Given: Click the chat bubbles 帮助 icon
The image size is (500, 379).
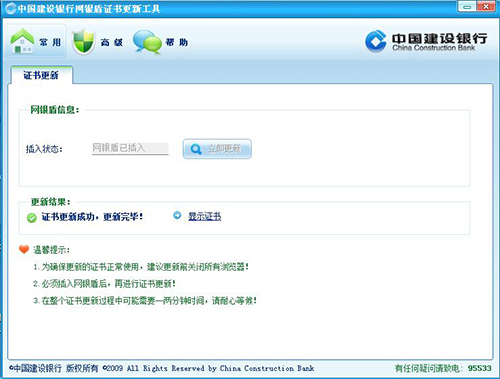Looking at the screenshot, I should (147, 42).
